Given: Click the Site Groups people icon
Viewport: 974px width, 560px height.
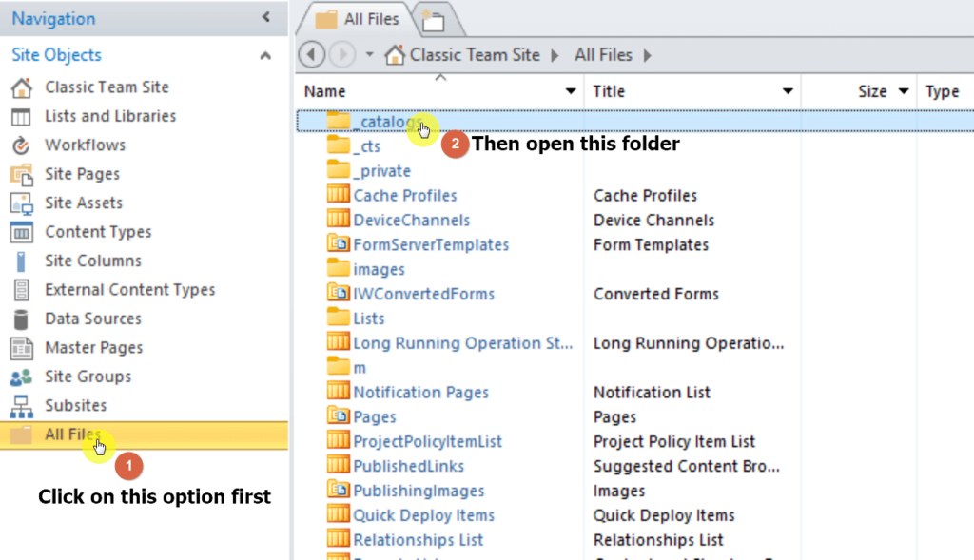Looking at the screenshot, I should (x=21, y=377).
